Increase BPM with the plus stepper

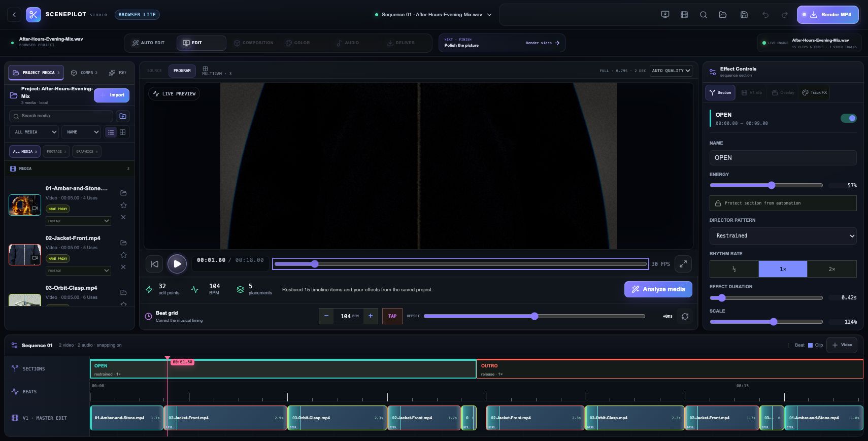371,316
